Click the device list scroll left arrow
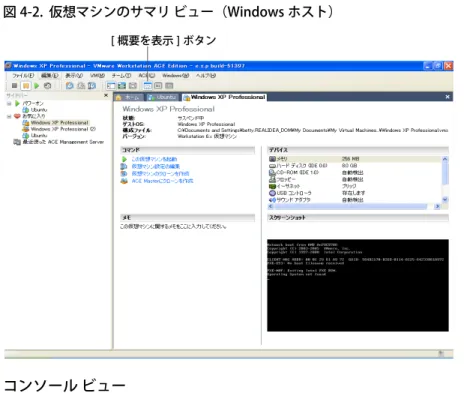Viewport: 464px width, 393px height. [x=271, y=207]
